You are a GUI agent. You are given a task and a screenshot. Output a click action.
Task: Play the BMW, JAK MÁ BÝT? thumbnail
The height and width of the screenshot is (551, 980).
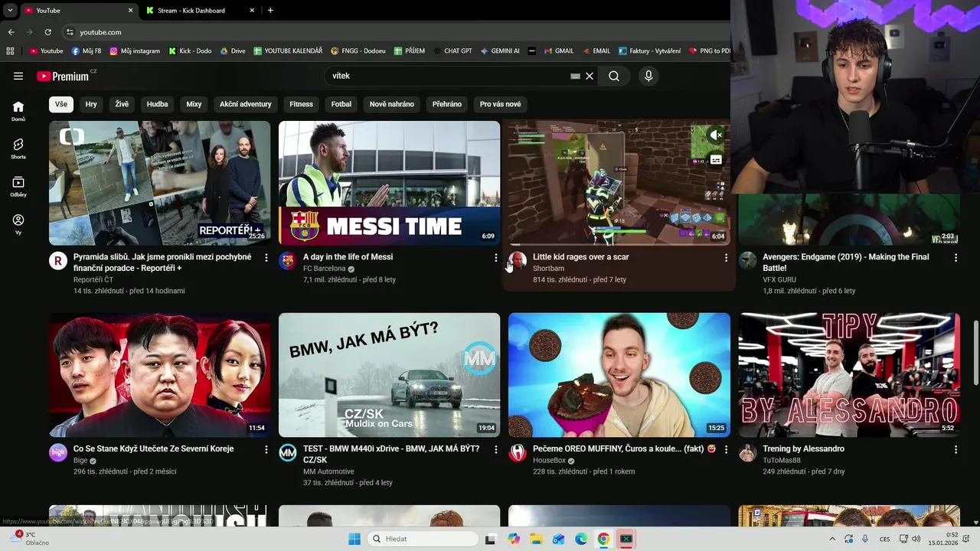(389, 375)
